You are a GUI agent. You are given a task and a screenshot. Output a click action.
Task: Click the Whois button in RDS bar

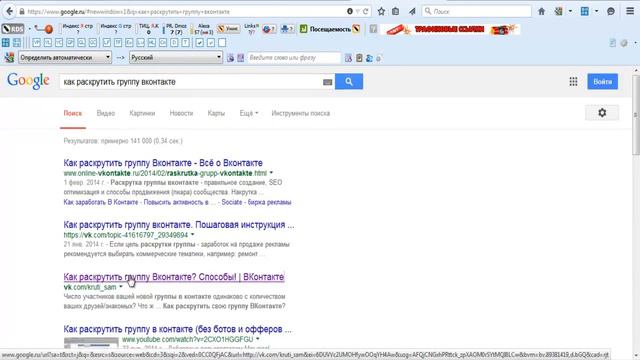pyautogui.click(x=229, y=29)
